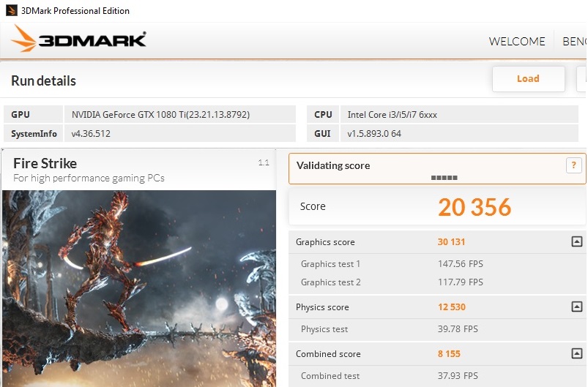Click the Combined score value 8 155
The height and width of the screenshot is (387, 588).
449,353
